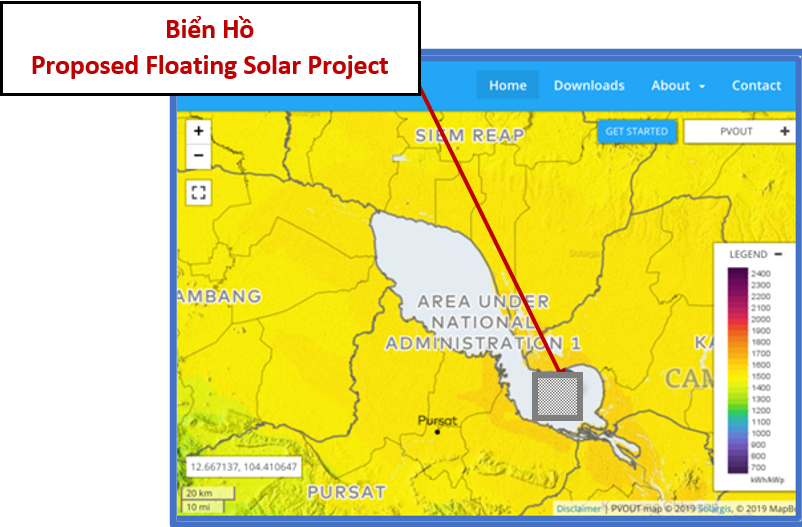
Task: Open the Contact page
Action: [756, 85]
